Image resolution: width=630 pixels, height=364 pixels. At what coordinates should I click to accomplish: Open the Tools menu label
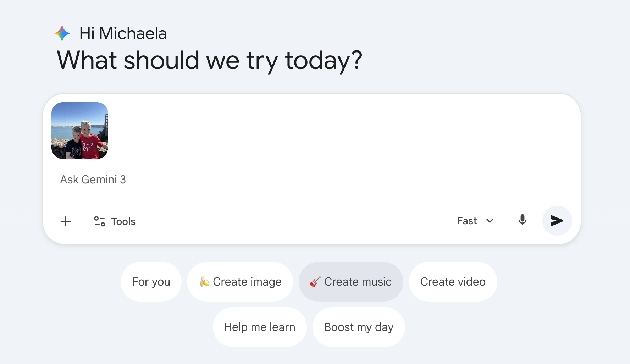(x=123, y=221)
